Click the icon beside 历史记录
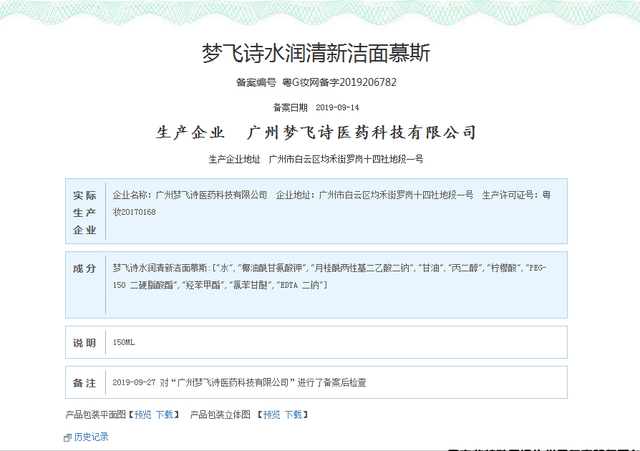The height and width of the screenshot is (451, 640). [x=68, y=438]
